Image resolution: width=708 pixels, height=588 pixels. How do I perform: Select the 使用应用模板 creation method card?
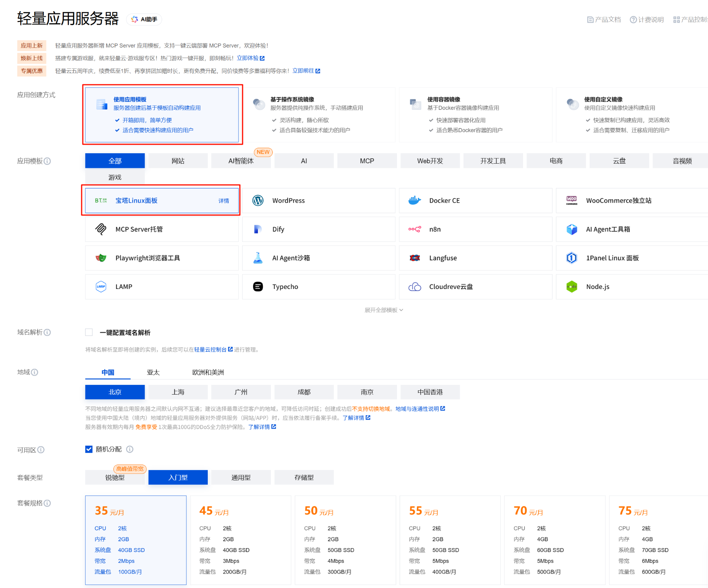pyautogui.click(x=162, y=115)
